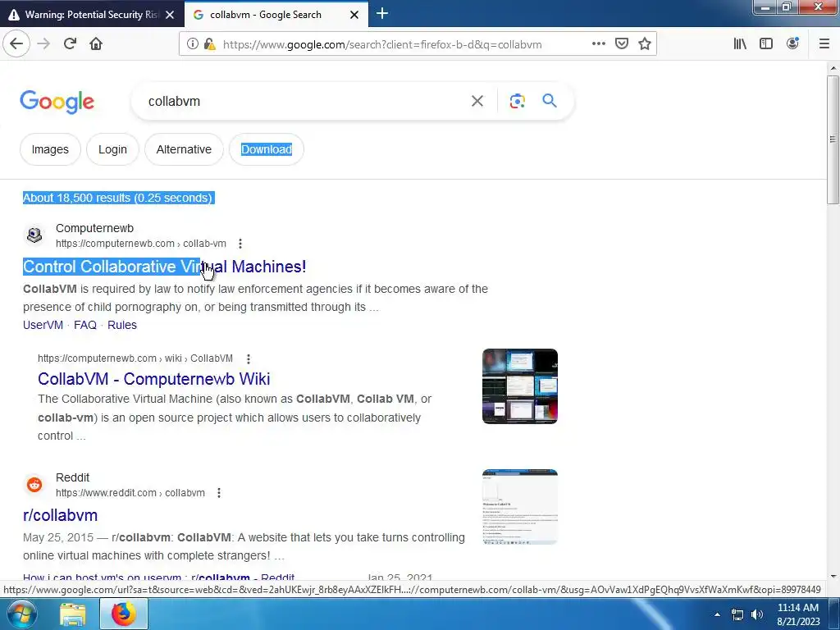Viewport: 840px width, 630px height.
Task: Click the page vertical scrollbar thumb
Action: pyautogui.click(x=833, y=139)
